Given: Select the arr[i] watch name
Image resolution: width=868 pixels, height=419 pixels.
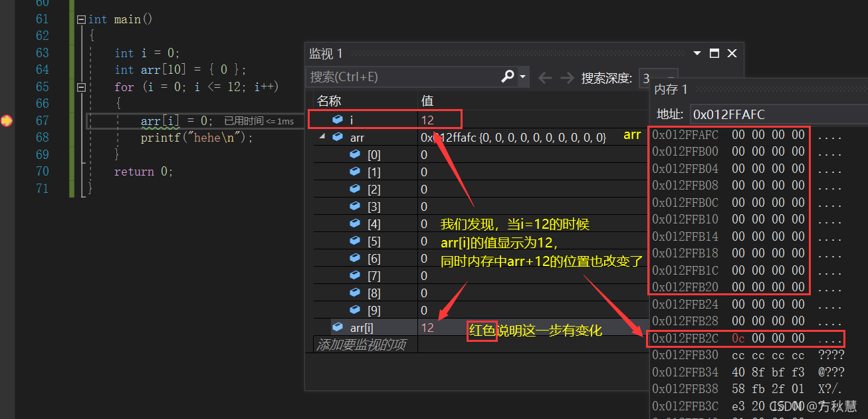Looking at the screenshot, I should pyautogui.click(x=362, y=327).
